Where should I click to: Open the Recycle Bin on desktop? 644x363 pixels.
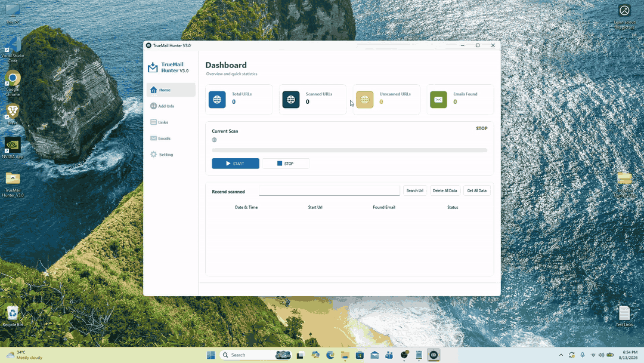tap(13, 316)
